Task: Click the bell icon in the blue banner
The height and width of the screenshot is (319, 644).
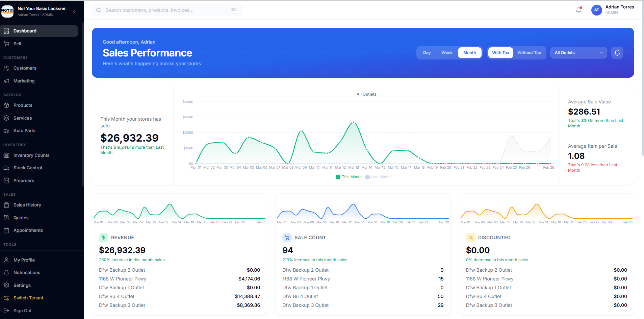Action: click(617, 53)
